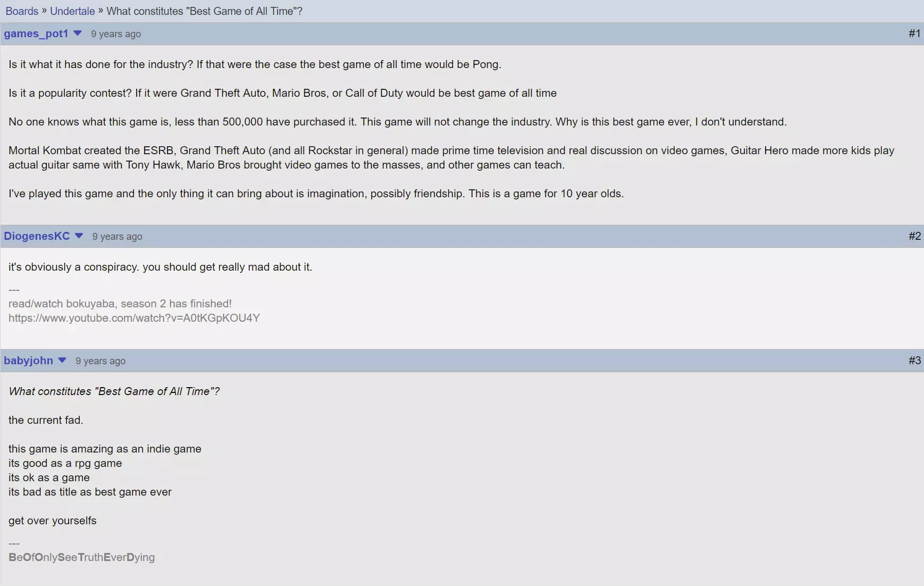Click the bokuyaba season 2 signature line
924x586 pixels.
pyautogui.click(x=120, y=304)
